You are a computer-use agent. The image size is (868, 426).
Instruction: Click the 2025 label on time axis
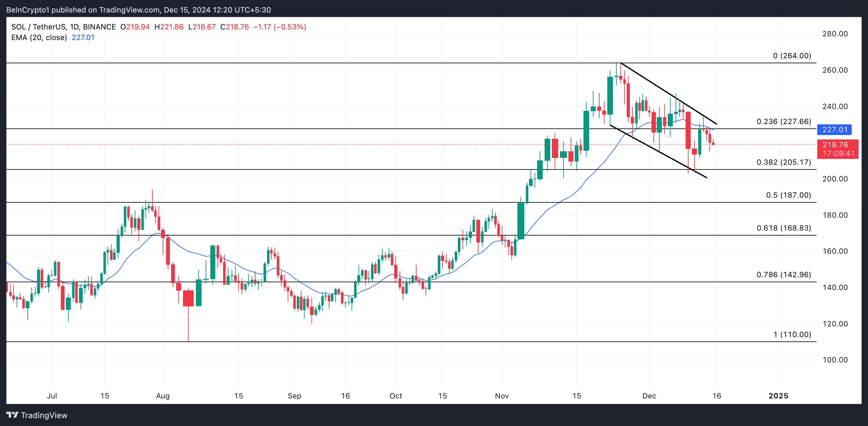pos(778,396)
